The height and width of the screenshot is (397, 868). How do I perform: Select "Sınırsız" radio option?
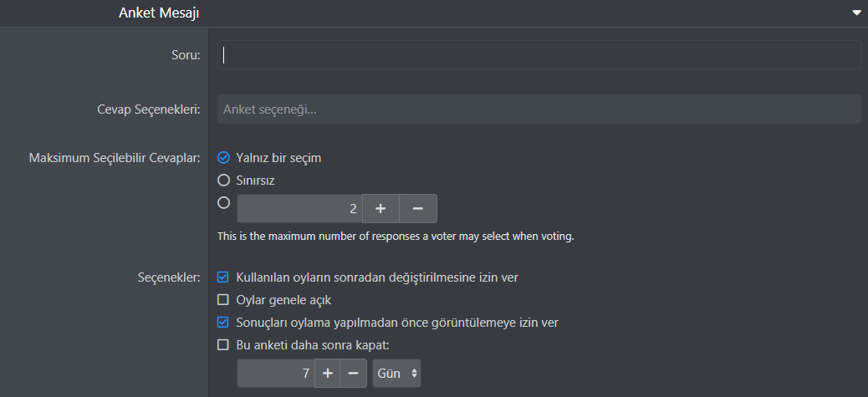tap(223, 180)
